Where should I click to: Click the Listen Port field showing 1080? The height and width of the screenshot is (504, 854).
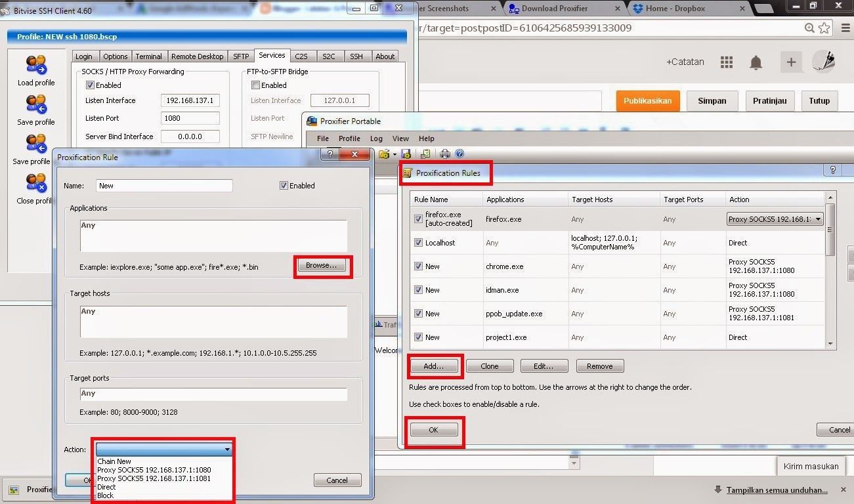[x=190, y=118]
